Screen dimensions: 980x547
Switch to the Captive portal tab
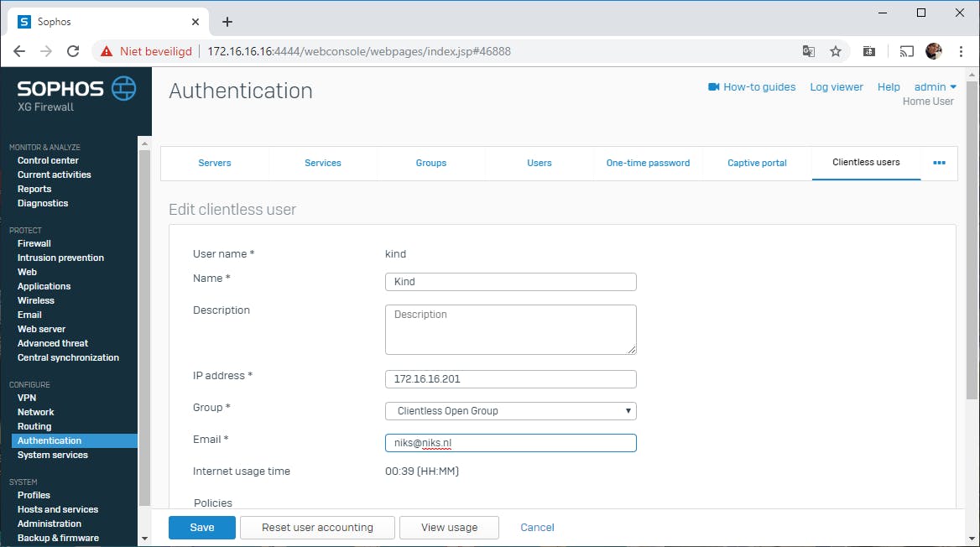point(757,163)
